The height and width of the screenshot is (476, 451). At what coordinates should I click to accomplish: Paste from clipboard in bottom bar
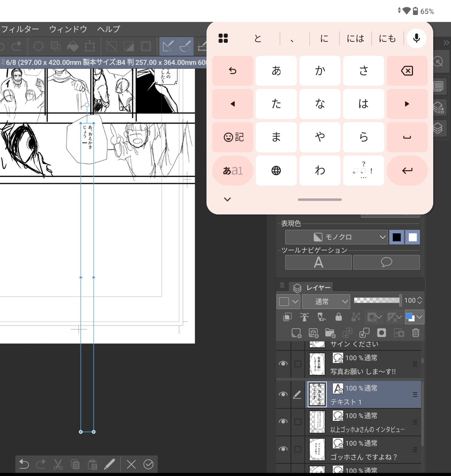[92, 464]
